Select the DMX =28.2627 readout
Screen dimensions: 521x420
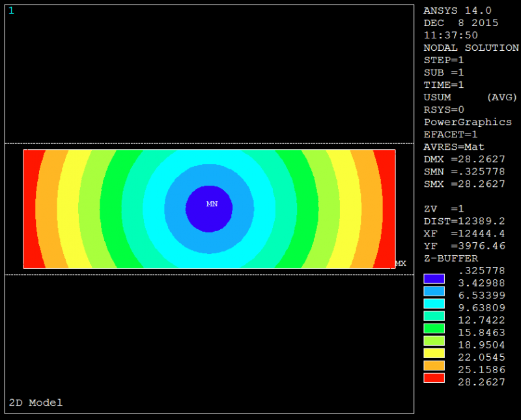pos(464,159)
